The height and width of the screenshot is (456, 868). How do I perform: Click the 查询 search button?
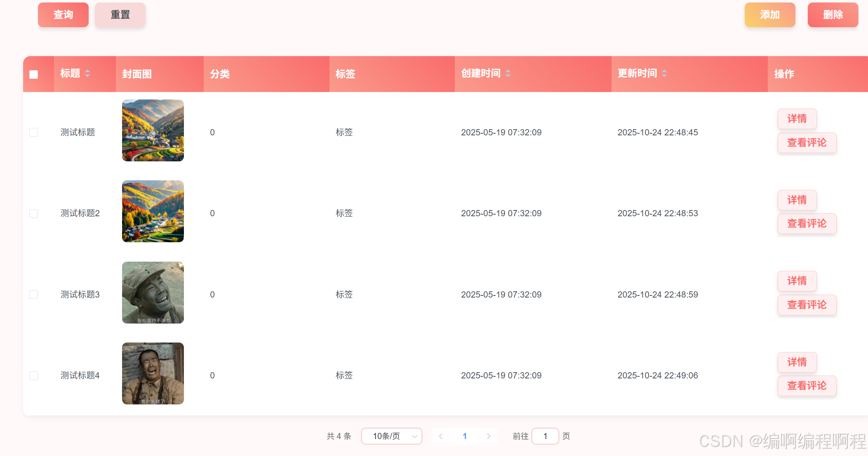click(63, 15)
